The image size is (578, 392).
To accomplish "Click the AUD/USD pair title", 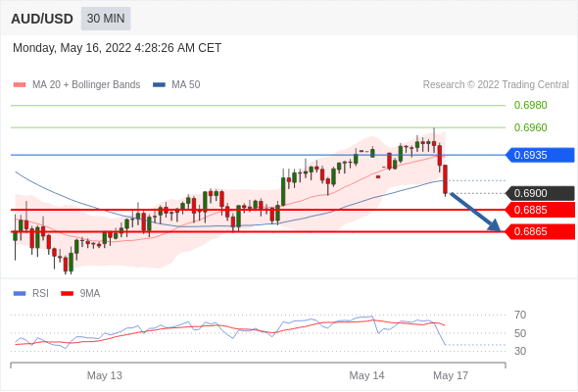I will [42, 19].
